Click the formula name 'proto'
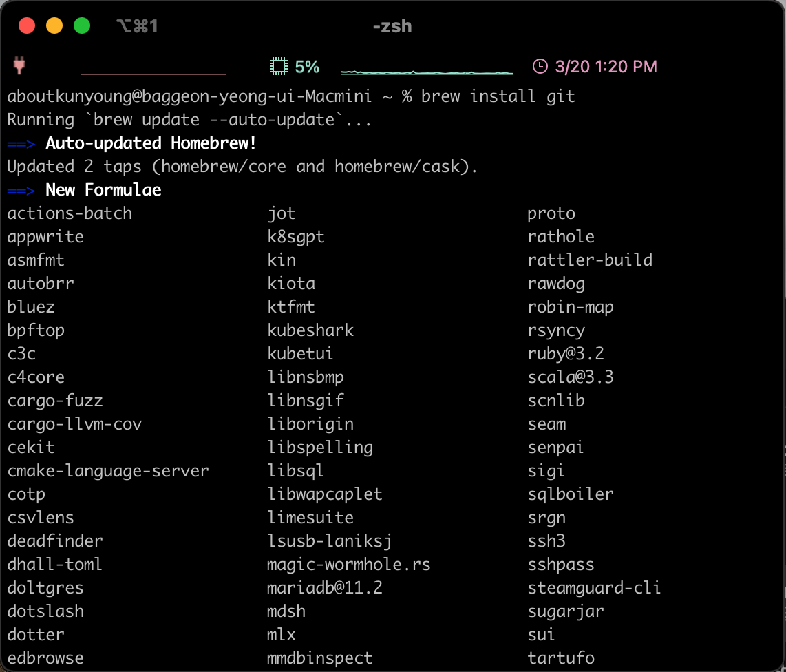The image size is (786, 672). click(x=551, y=213)
